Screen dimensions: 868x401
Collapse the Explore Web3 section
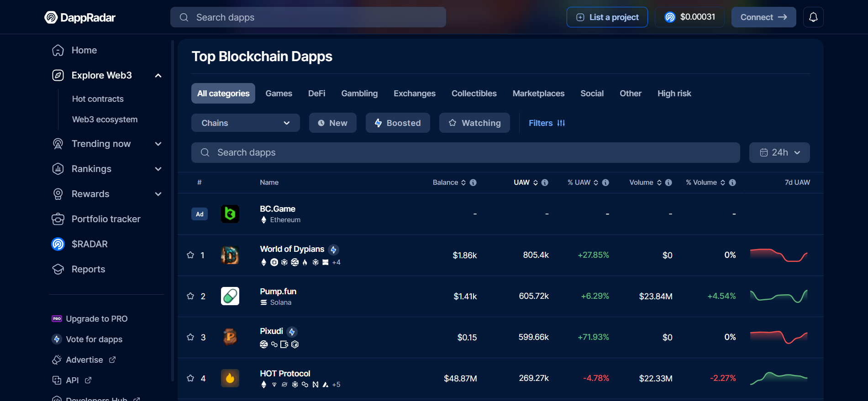(158, 75)
